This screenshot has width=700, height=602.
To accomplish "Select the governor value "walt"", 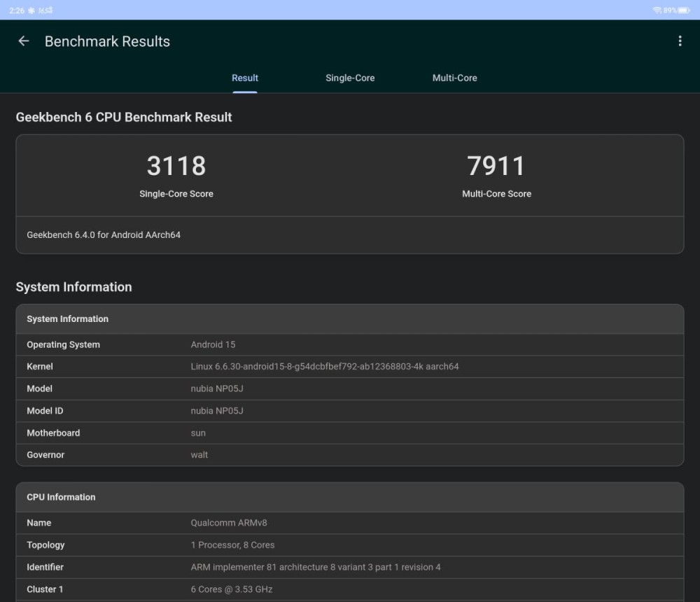I will tap(199, 455).
